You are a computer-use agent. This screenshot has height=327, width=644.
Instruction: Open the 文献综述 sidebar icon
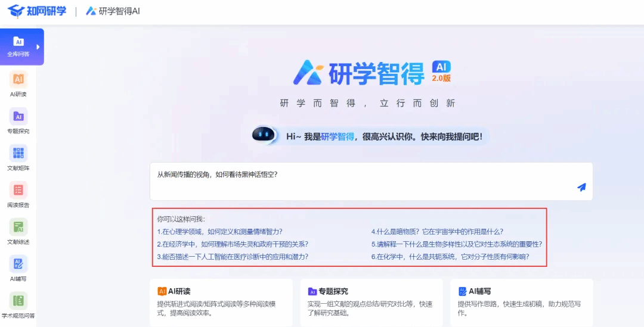18,227
